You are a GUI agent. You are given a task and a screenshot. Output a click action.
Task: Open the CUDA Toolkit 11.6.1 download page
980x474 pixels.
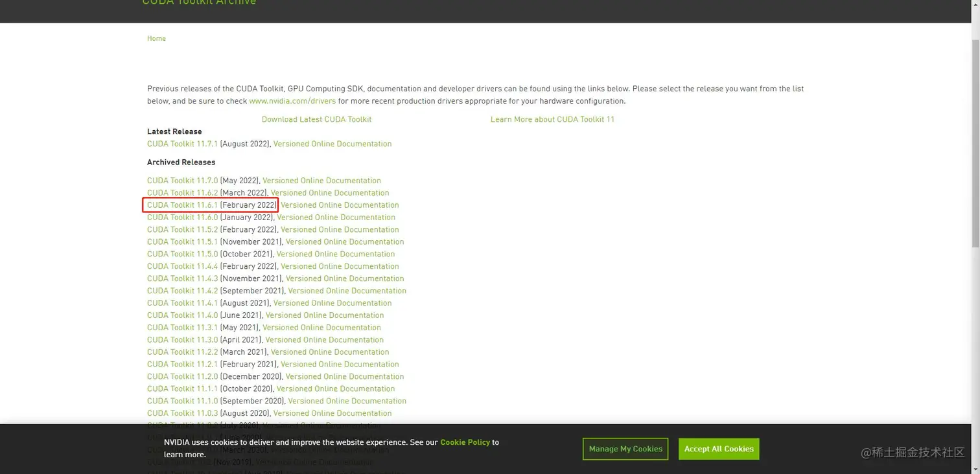[x=182, y=205]
